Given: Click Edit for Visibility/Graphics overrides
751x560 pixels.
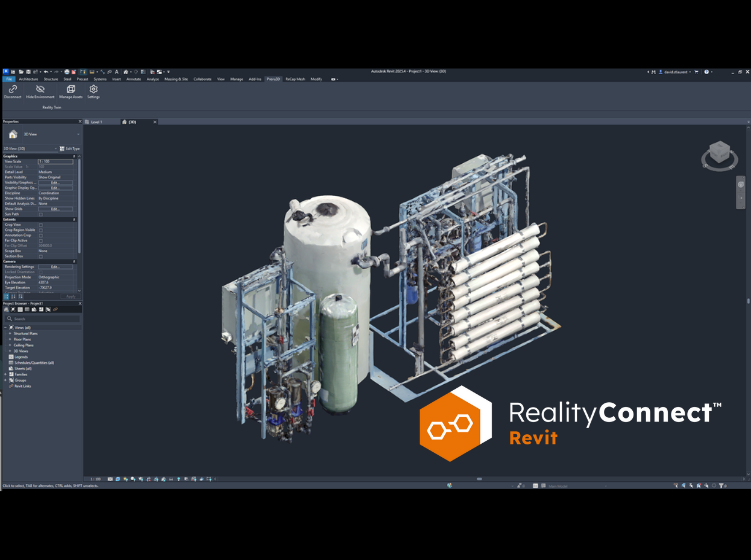Looking at the screenshot, I should point(55,183).
